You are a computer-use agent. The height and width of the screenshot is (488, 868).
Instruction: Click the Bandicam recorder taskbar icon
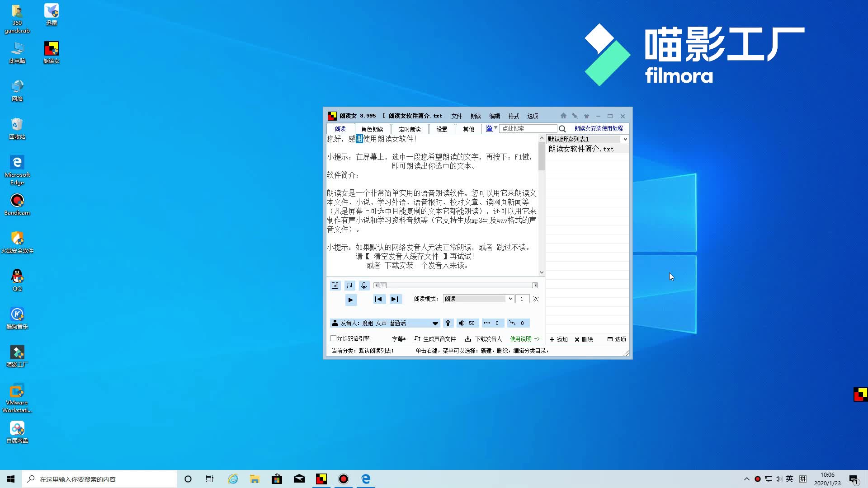click(x=344, y=479)
